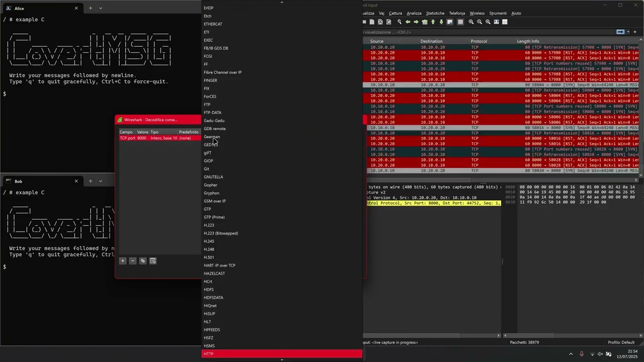
Task: Select ETHERCAT protocol entry
Action: (x=282, y=24)
